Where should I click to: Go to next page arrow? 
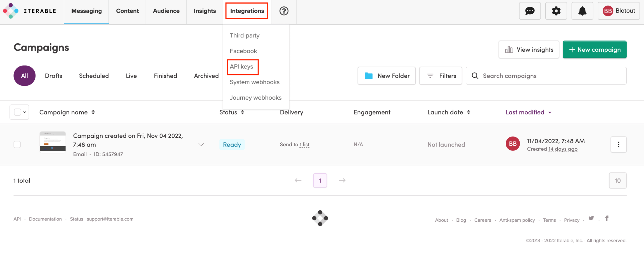pyautogui.click(x=342, y=180)
